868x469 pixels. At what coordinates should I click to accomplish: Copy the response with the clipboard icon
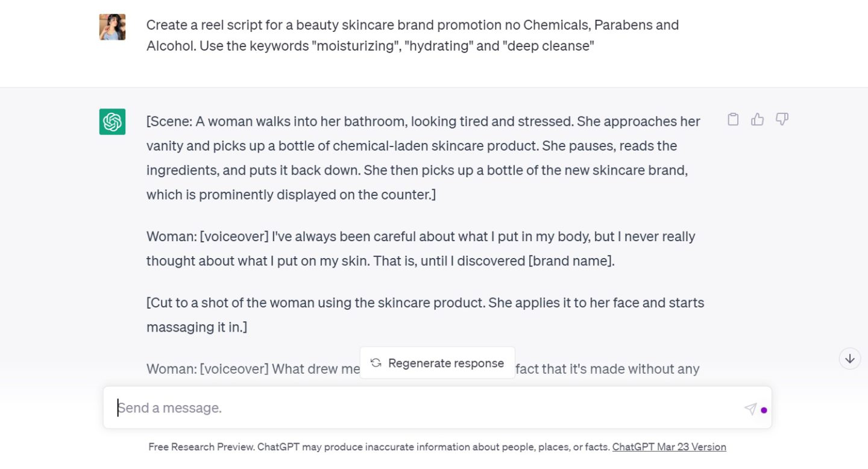coord(733,119)
